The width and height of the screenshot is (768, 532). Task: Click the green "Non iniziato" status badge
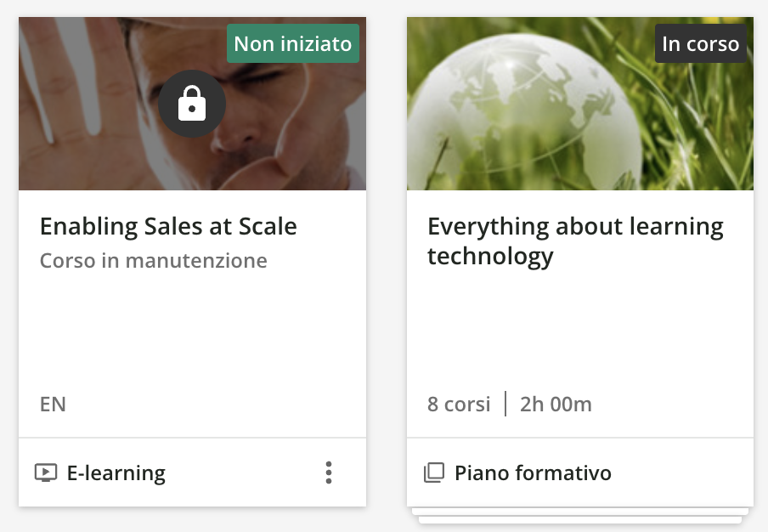coord(293,44)
